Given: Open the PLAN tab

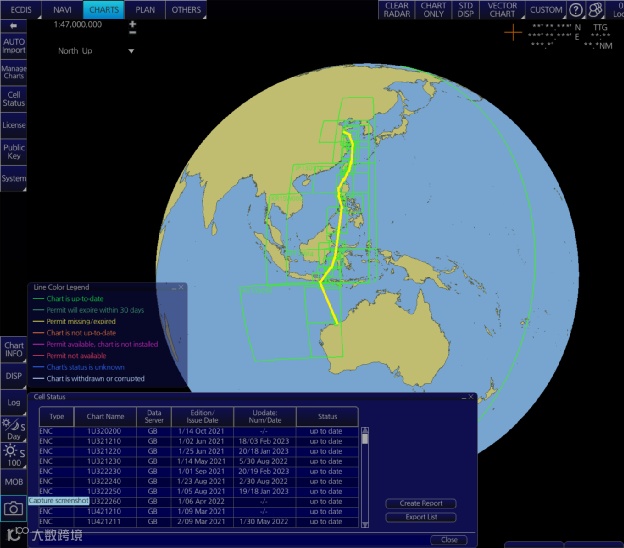Looking at the screenshot, I should tap(145, 10).
